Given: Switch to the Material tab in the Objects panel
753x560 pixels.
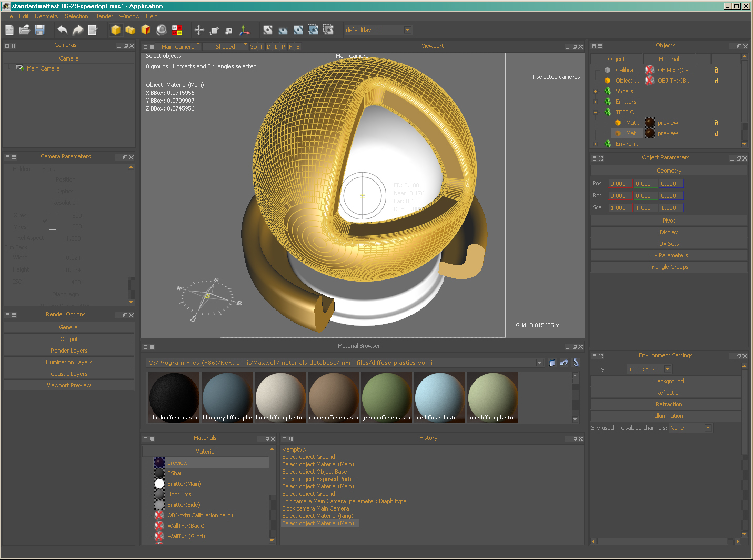Looking at the screenshot, I should (669, 58).
